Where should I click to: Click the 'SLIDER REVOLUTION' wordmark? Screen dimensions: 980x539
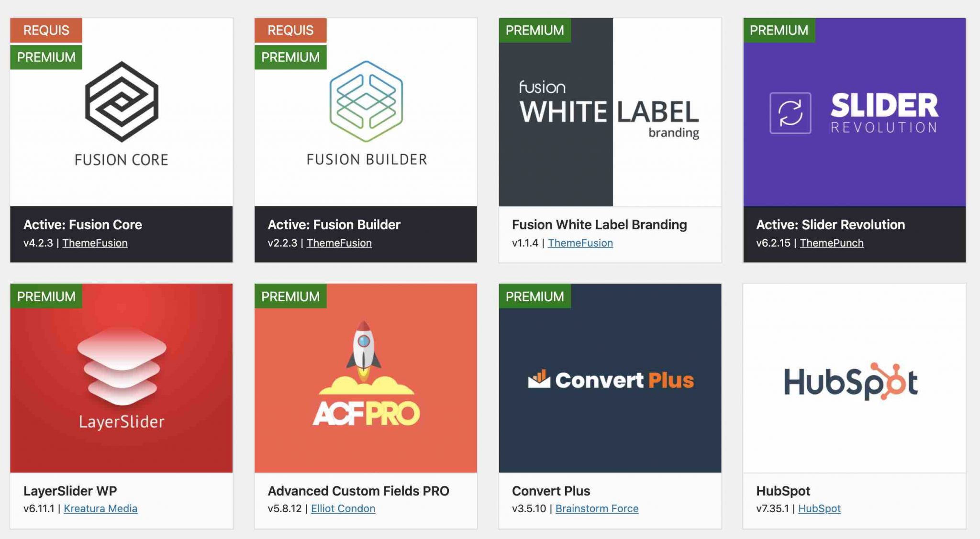tap(884, 113)
